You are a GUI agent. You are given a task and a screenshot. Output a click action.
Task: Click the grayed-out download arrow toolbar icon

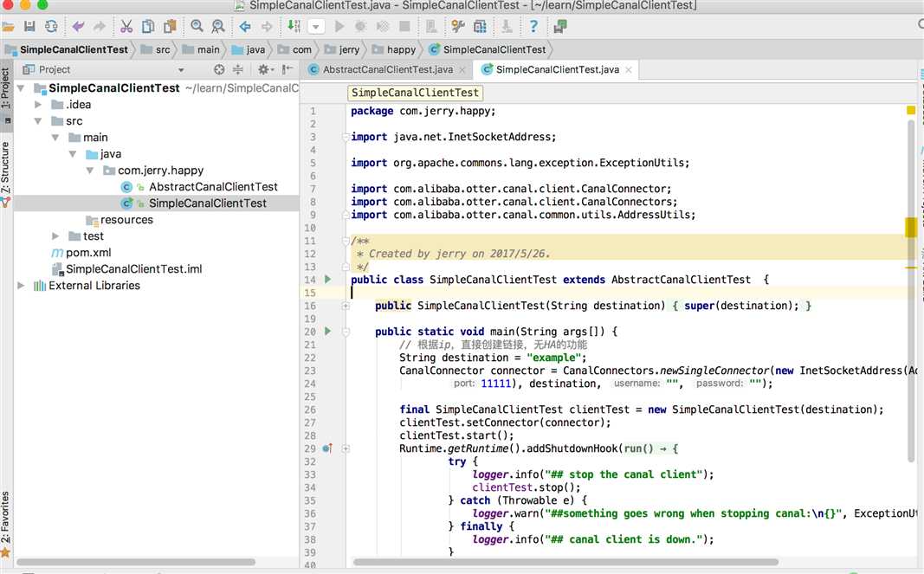tap(507, 27)
